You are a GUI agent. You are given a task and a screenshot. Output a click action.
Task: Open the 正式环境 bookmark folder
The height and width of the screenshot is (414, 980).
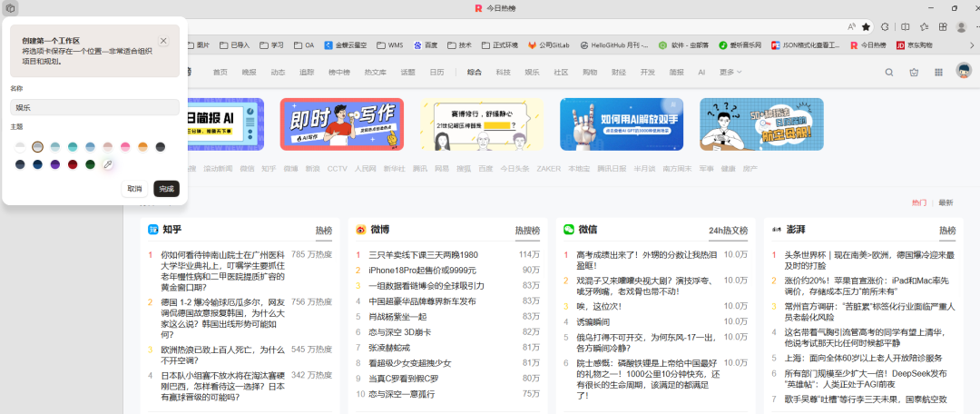click(x=500, y=45)
